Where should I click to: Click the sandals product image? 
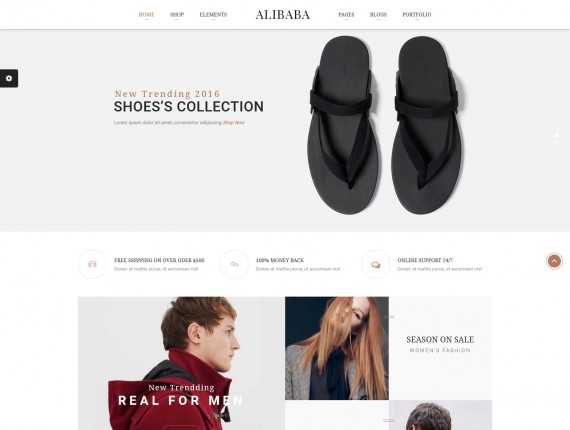point(386,125)
